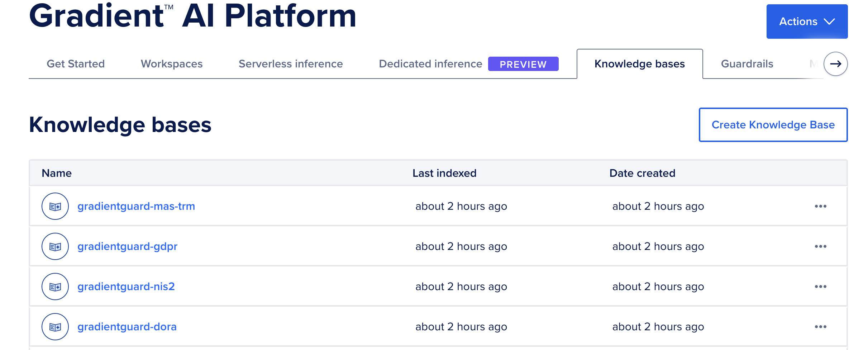Click the book icon for gradientguard-nis2
This screenshot has width=868, height=350.
pos(55,287)
